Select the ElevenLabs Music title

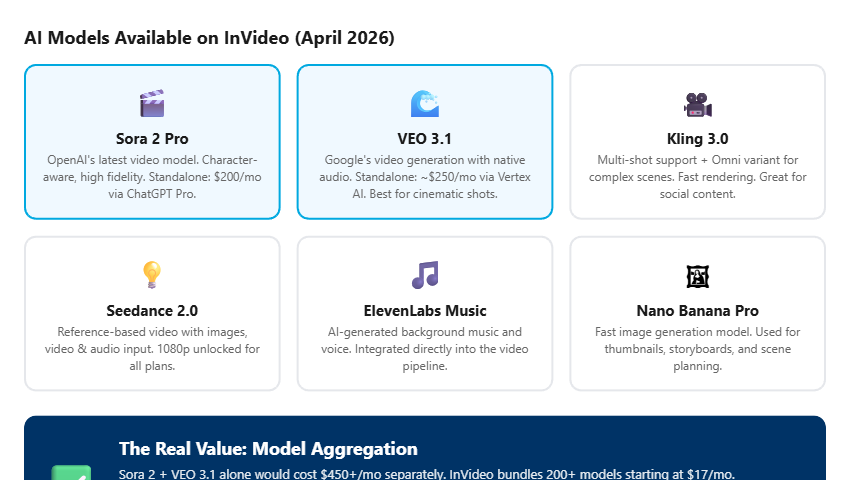424,311
